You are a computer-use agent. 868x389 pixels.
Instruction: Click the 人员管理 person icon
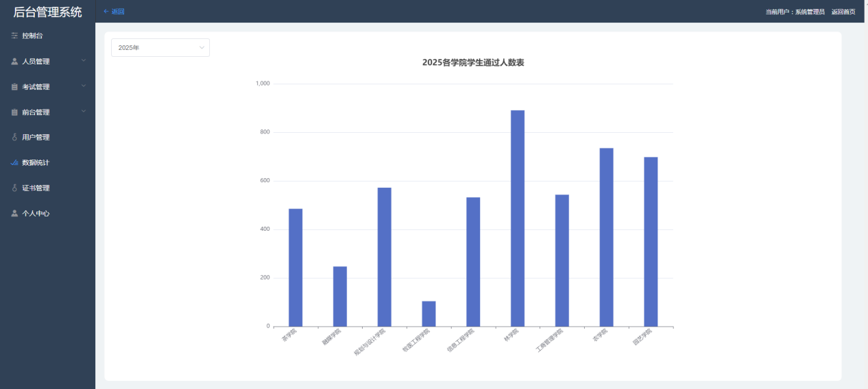click(14, 62)
